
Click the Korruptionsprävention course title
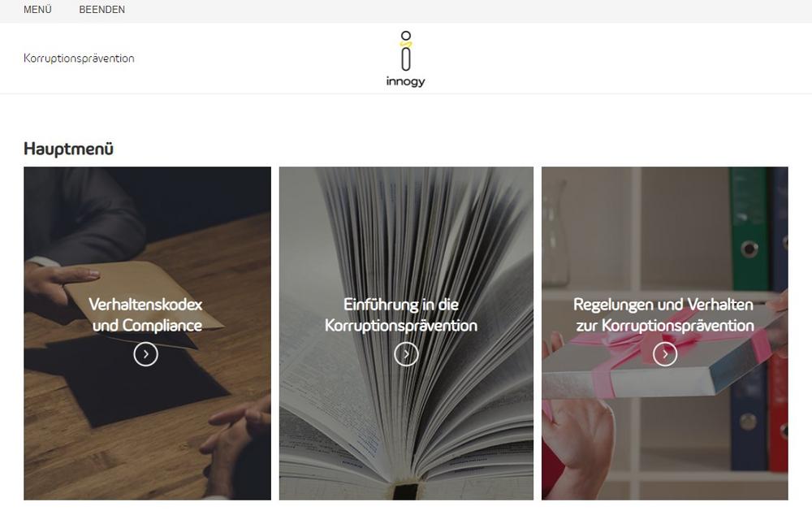pyautogui.click(x=79, y=58)
